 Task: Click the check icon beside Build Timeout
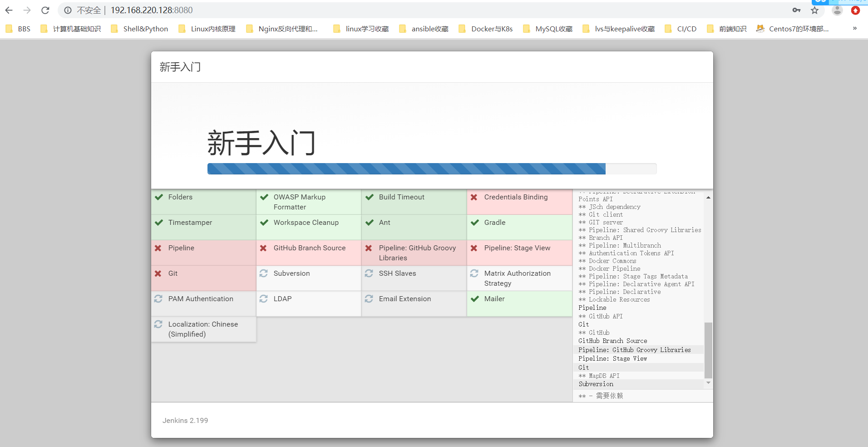pyautogui.click(x=370, y=197)
